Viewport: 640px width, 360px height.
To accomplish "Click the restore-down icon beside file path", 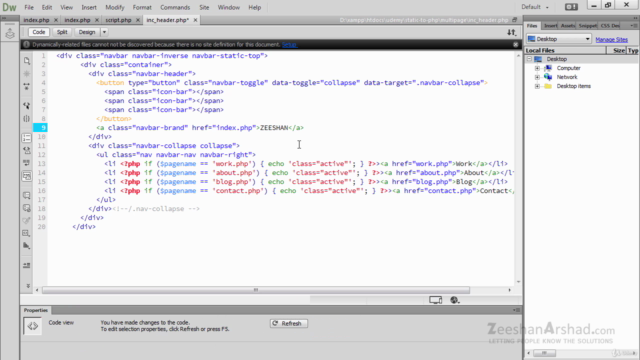I will pyautogui.click(x=515, y=20).
